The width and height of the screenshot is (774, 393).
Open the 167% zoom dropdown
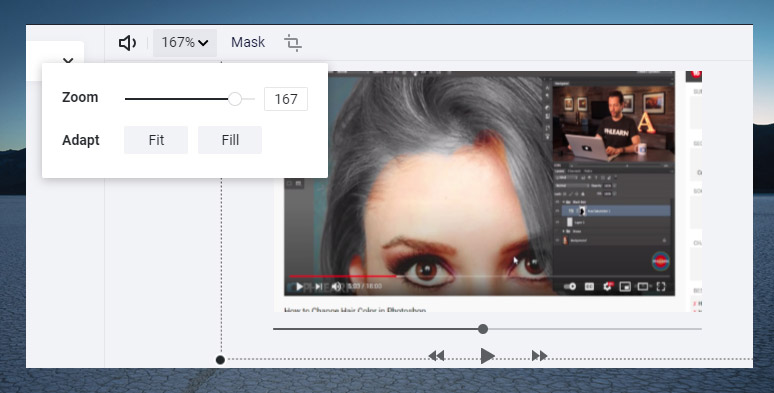tap(185, 43)
